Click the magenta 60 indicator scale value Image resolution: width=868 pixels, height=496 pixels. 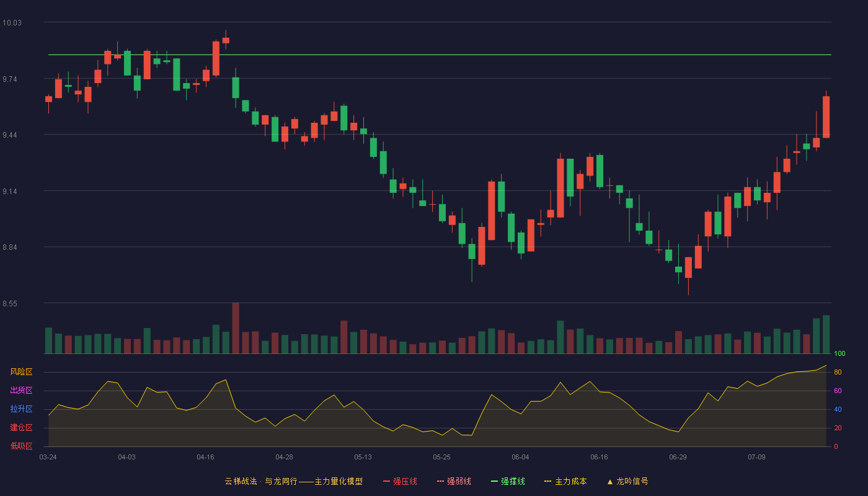(838, 391)
